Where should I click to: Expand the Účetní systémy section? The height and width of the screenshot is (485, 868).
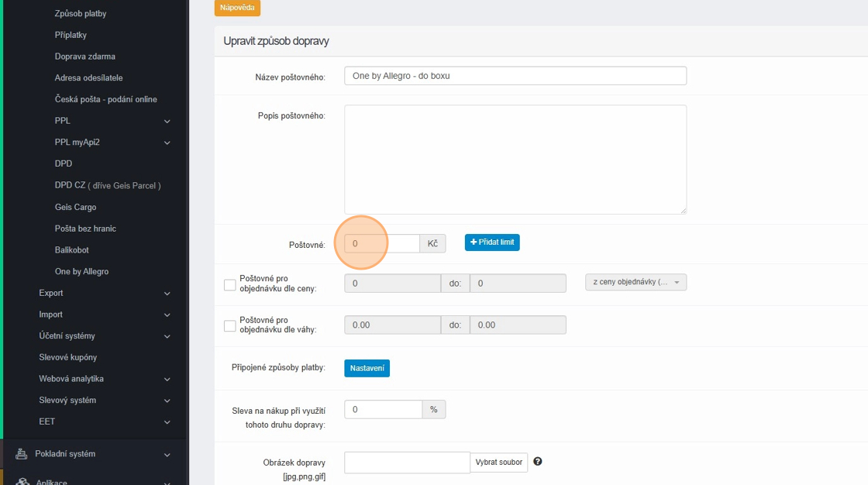point(167,336)
